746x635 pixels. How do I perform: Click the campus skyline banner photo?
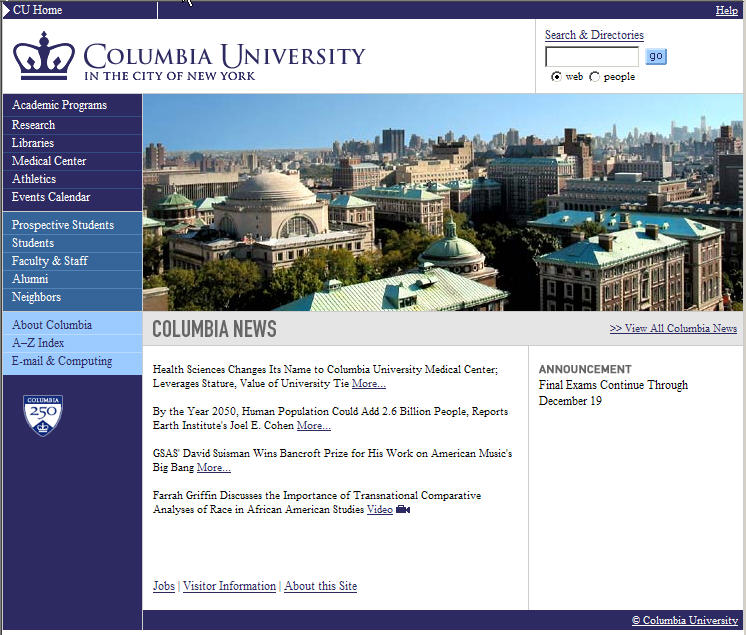(442, 202)
